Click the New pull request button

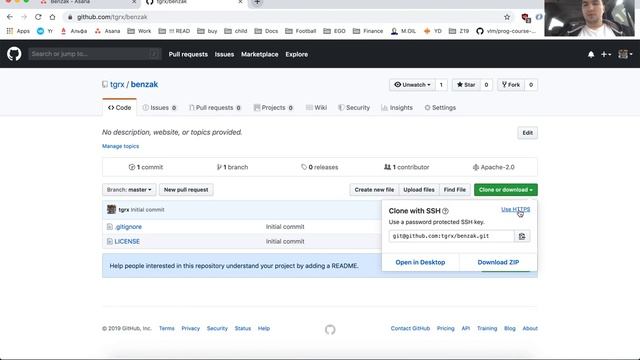(x=186, y=190)
